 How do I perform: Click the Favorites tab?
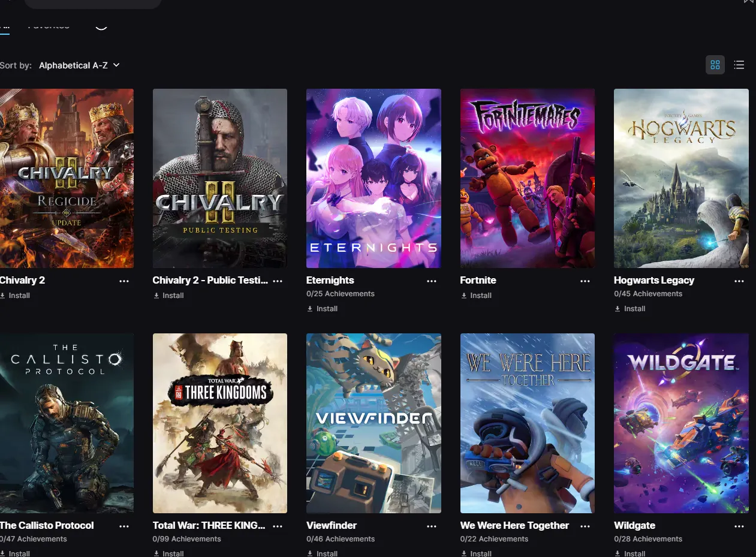tap(49, 25)
